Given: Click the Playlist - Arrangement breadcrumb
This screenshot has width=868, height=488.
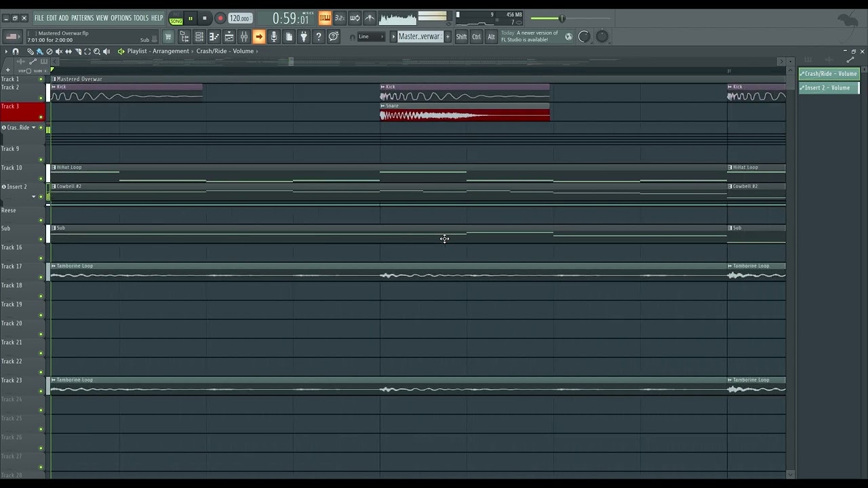Looking at the screenshot, I should [158, 52].
